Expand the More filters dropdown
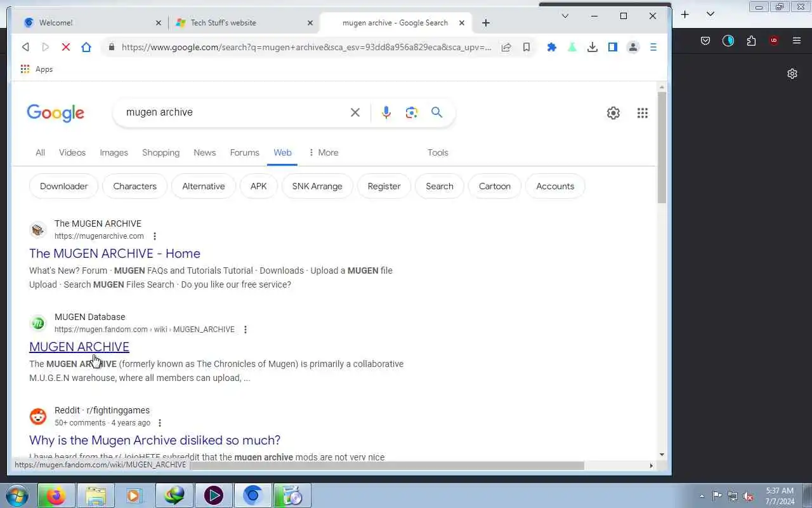Viewport: 812px width, 508px height. click(x=324, y=152)
